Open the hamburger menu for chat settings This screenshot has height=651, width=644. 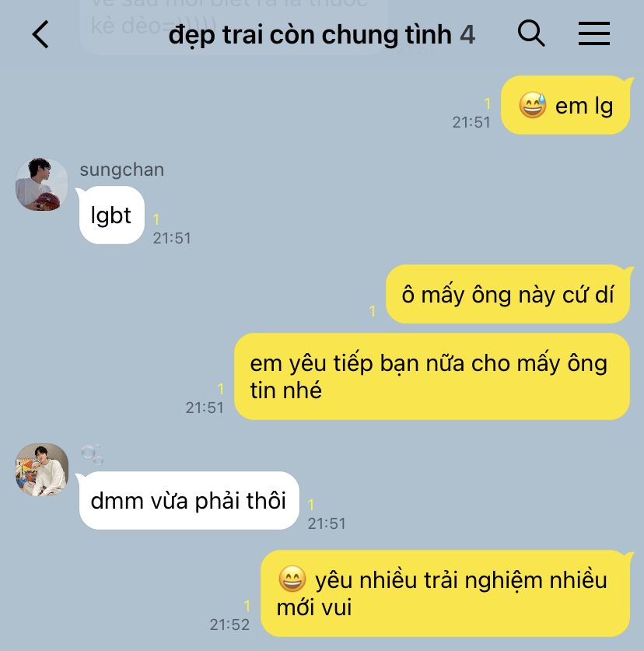tap(594, 33)
